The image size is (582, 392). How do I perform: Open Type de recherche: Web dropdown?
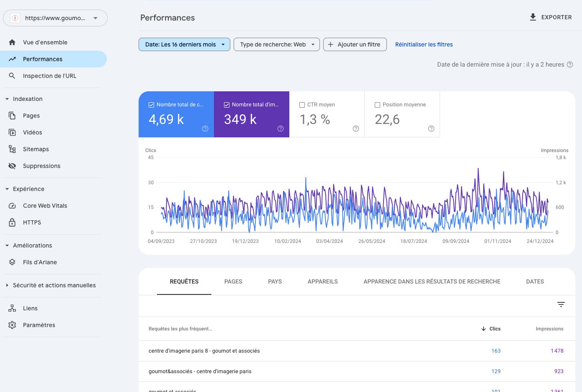point(277,44)
